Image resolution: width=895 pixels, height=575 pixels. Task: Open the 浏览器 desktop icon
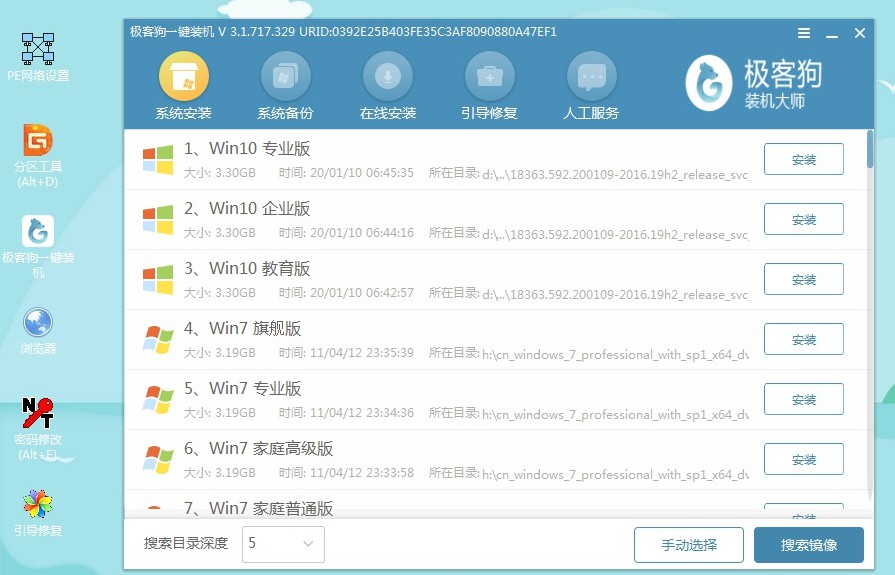[x=38, y=331]
